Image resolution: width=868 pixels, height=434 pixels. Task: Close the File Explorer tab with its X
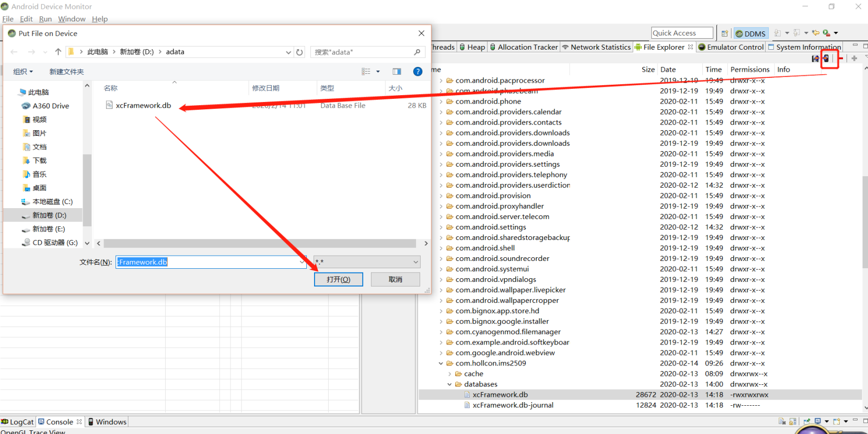(x=690, y=47)
